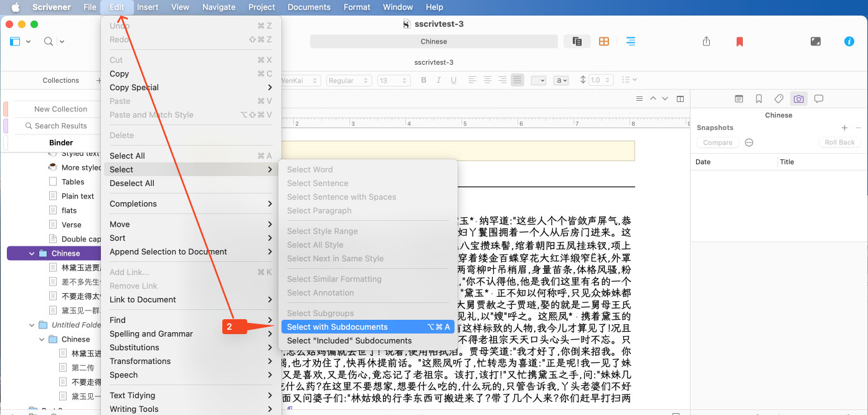Viewport: 868px width, 415px height.
Task: Click the Chinese quick search field
Action: pyautogui.click(x=434, y=42)
